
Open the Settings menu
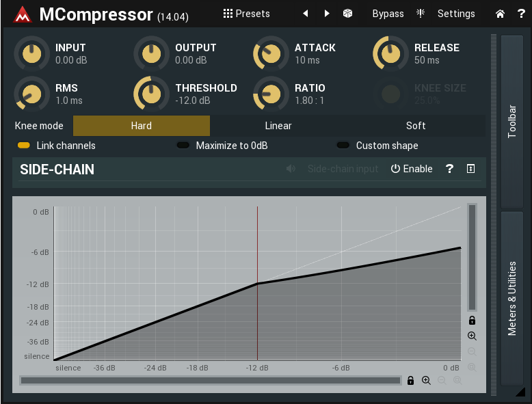(456, 14)
